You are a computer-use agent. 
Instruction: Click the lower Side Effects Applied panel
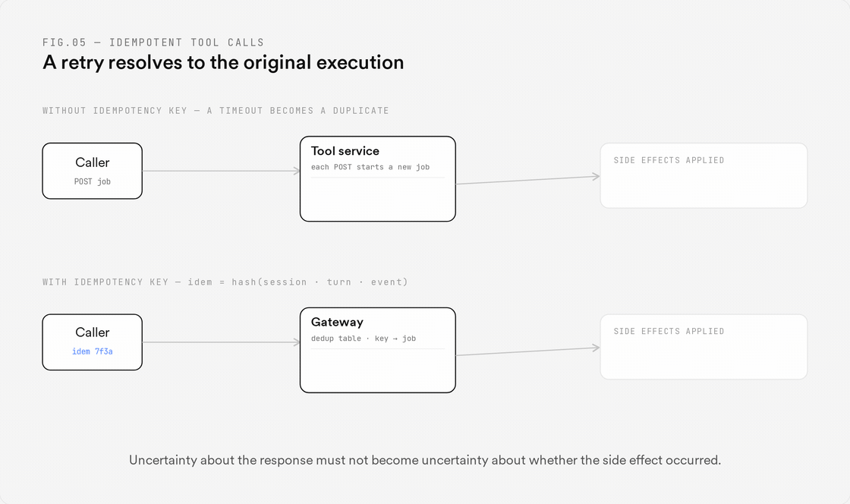click(x=704, y=347)
